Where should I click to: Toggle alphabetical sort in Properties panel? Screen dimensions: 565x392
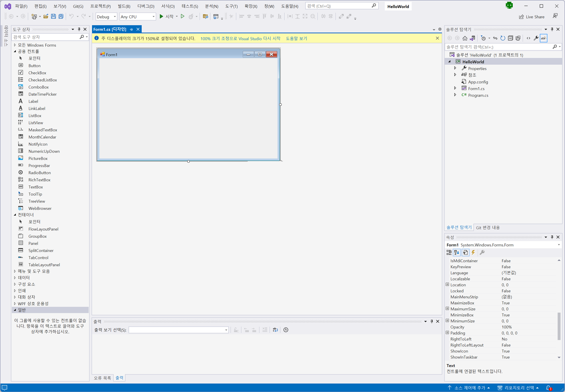tap(457, 252)
